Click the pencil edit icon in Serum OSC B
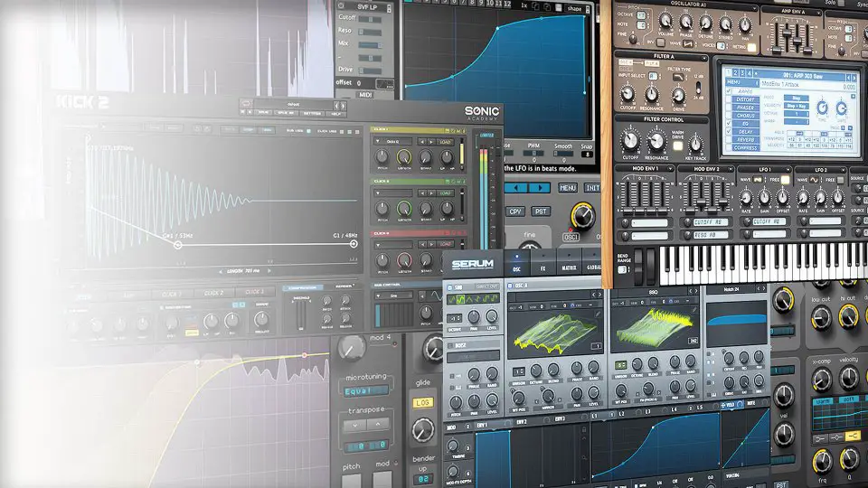Screen dimensions: 868x488 (694, 311)
